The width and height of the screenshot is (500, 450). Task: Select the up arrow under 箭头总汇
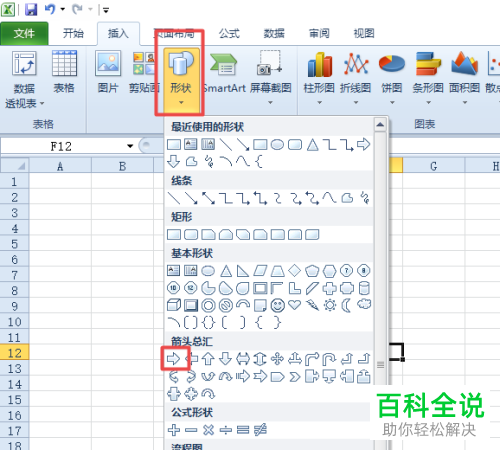coord(208,359)
